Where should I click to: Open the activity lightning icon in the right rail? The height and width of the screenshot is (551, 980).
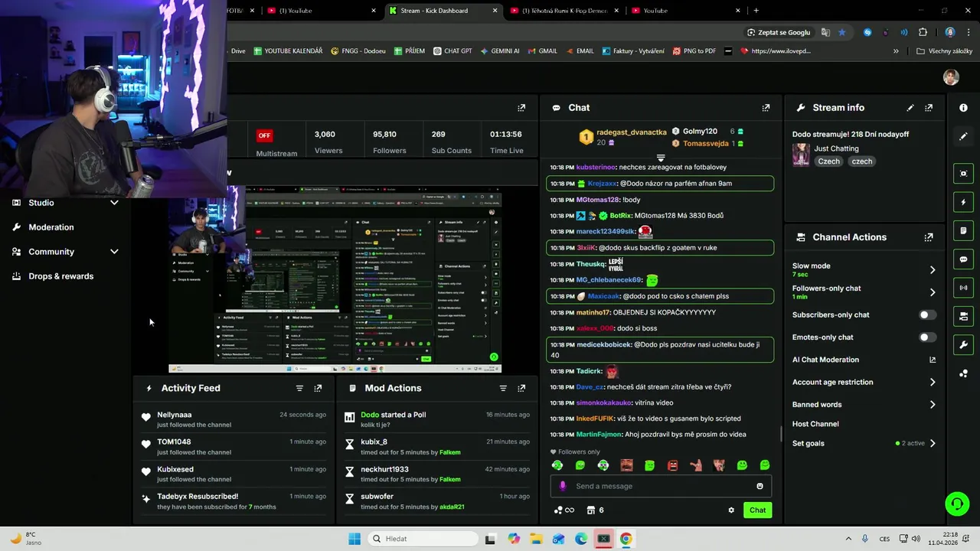pos(963,202)
